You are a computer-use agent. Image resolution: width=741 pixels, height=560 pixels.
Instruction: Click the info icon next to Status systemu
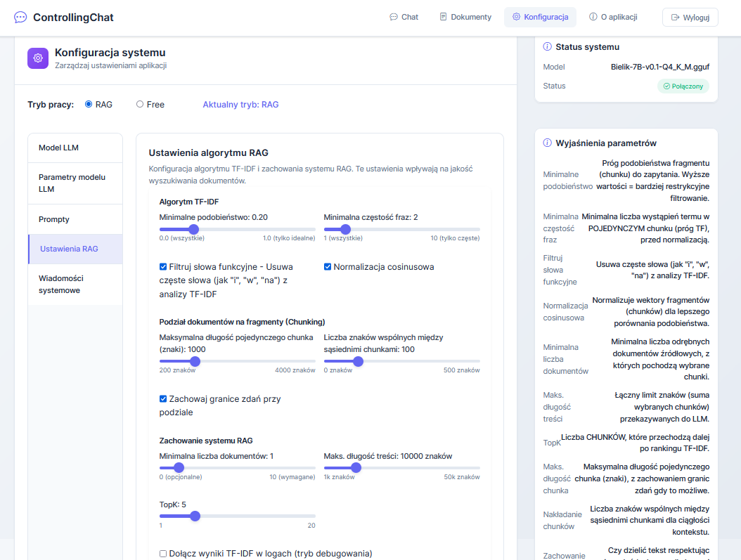[548, 46]
